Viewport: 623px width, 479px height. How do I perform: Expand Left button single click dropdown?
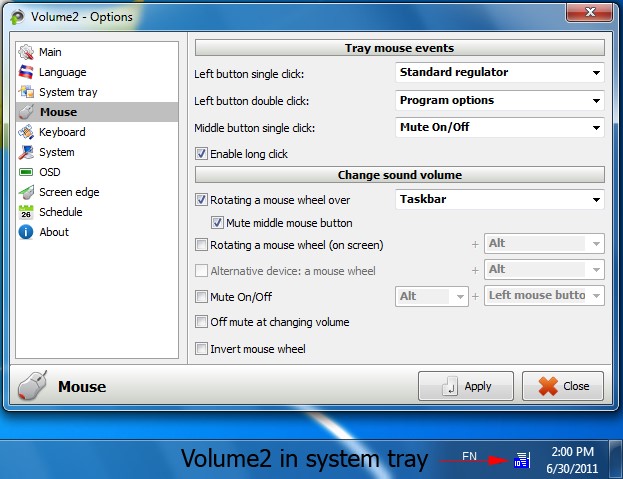tap(500, 72)
